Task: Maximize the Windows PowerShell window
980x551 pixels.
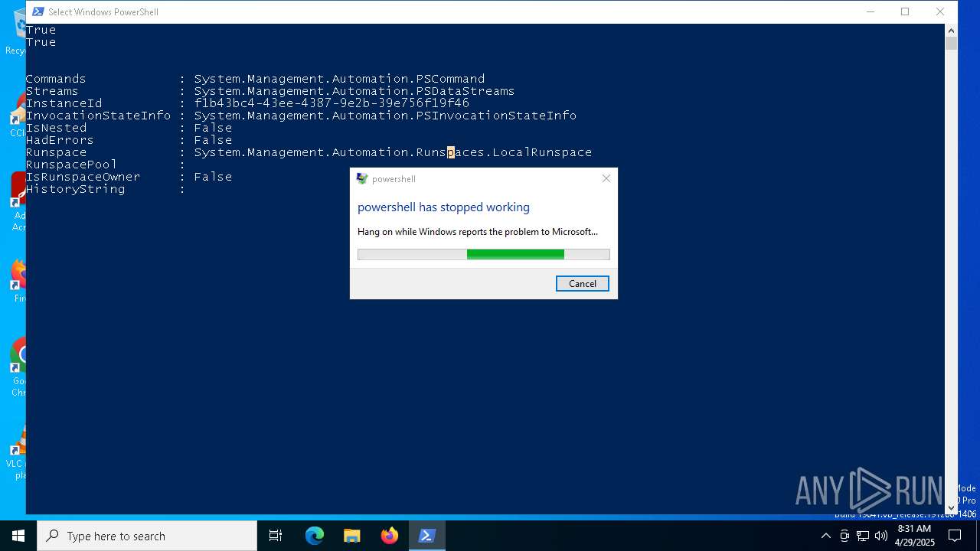Action: pos(905,11)
